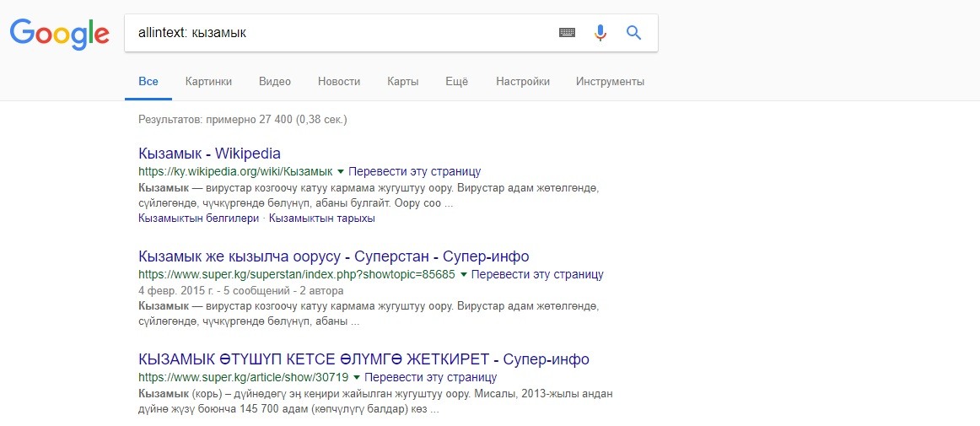Image resolution: width=980 pixels, height=426 pixels.
Task: Open the Кызамык - Wikipedia result
Action: (x=209, y=154)
